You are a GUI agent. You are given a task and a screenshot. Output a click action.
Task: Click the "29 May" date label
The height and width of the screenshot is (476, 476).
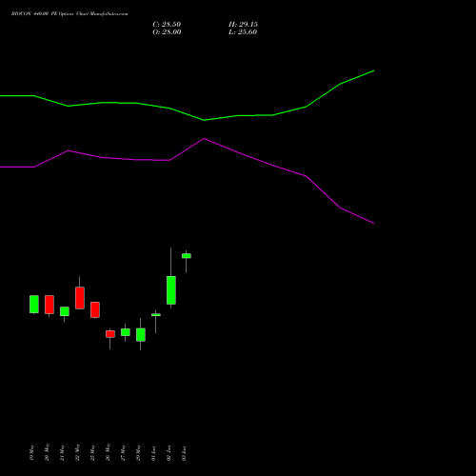click(x=138, y=452)
